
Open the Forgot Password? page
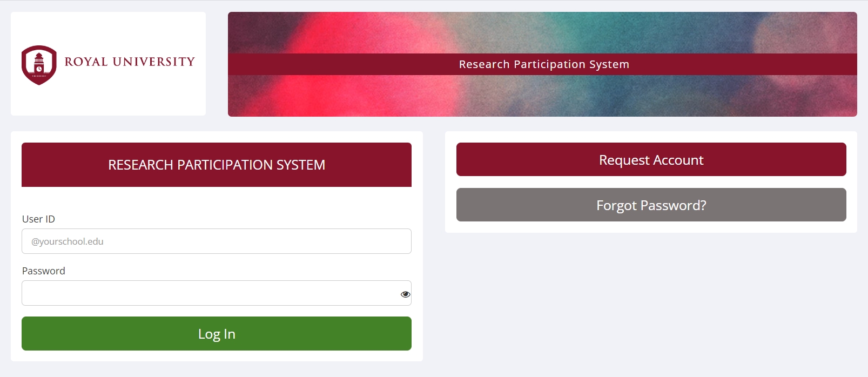coord(651,205)
